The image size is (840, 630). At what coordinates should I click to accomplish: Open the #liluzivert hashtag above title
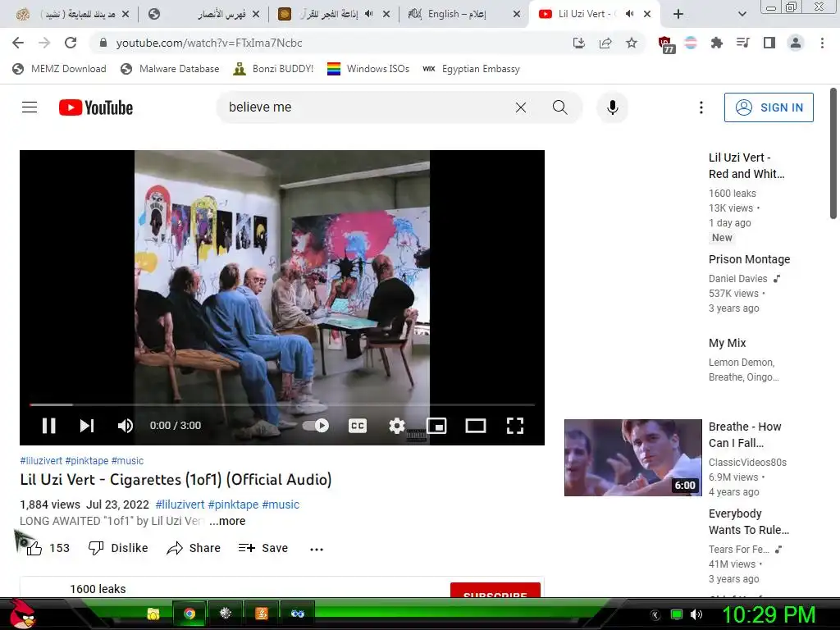click(41, 461)
